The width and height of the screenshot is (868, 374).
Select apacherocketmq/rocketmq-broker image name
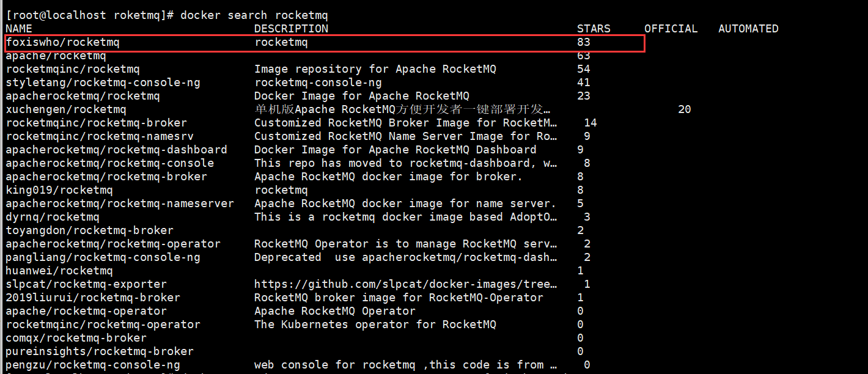pyautogui.click(x=106, y=177)
